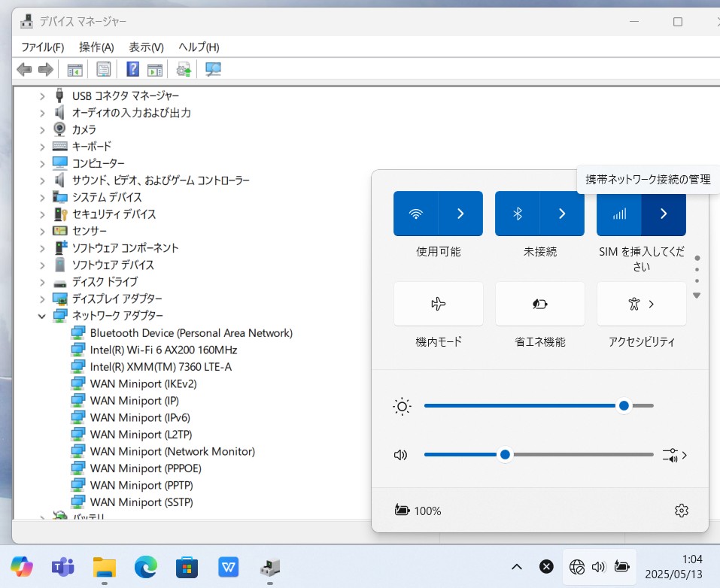Toggle cellular signal tile

click(x=619, y=214)
